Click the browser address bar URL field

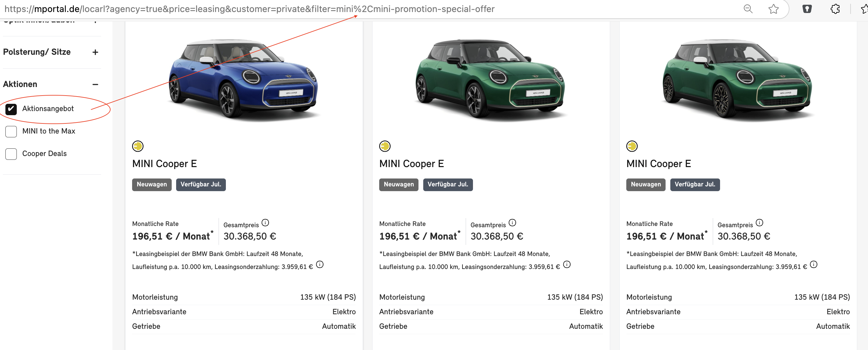[x=249, y=9]
